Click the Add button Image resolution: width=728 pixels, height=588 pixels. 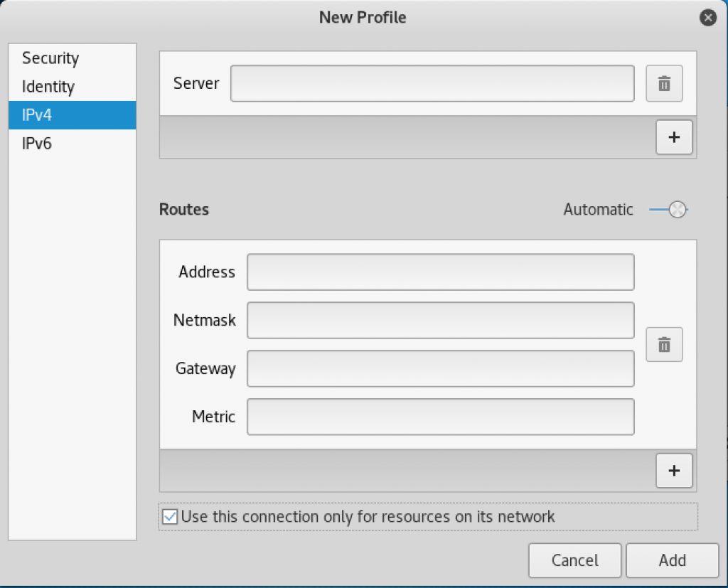(x=673, y=560)
